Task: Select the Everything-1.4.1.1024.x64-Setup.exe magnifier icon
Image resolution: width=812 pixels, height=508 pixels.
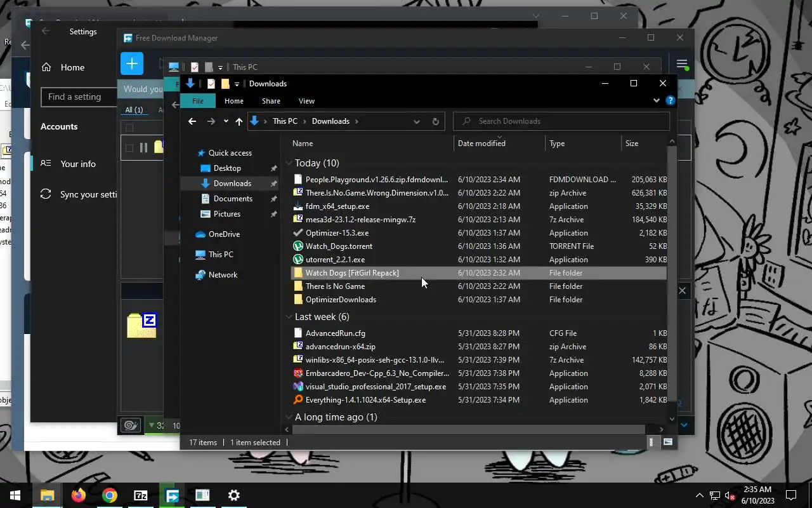Action: [298, 399]
